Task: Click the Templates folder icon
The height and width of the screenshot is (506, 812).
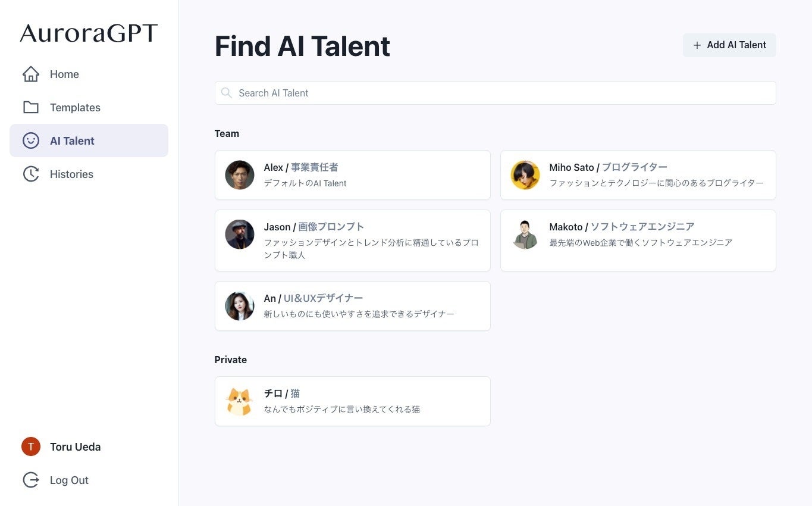Action: pyautogui.click(x=31, y=108)
